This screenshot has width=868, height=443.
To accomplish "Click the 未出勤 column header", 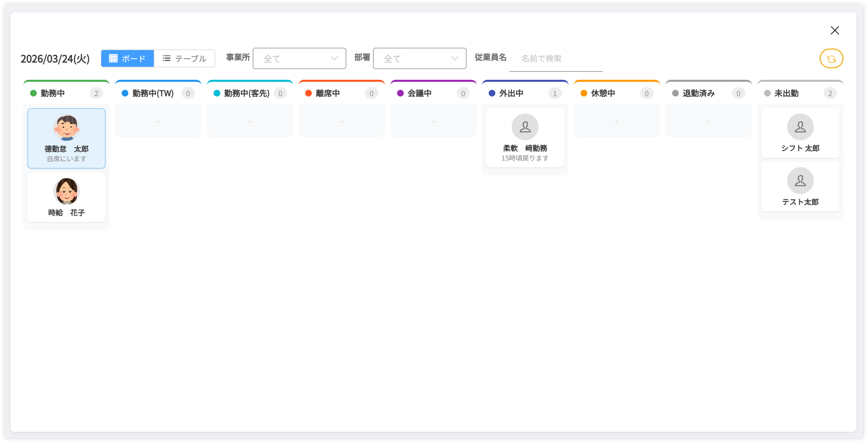I will tap(786, 93).
